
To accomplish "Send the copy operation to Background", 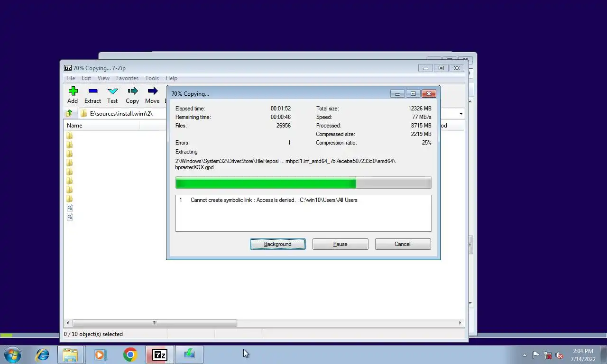I will [x=278, y=244].
